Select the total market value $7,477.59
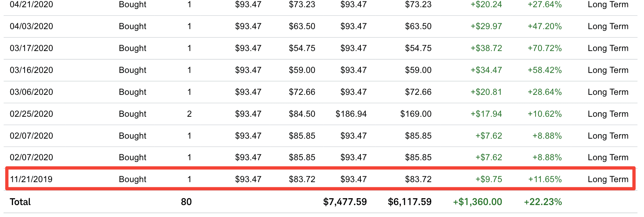Screen dimensions: 644x217 coord(345,202)
